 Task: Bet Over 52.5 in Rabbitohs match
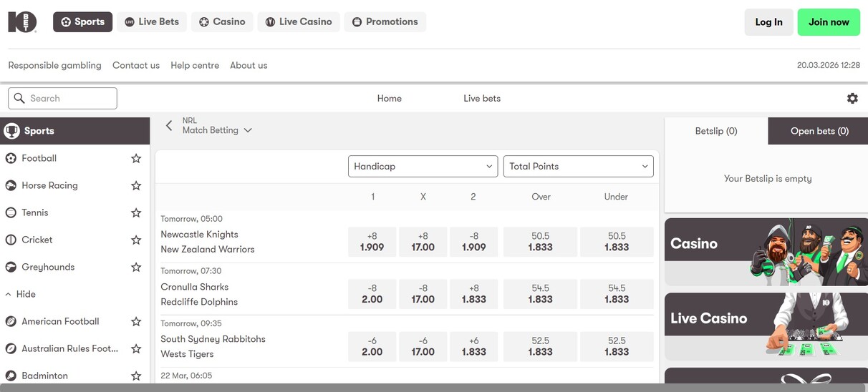[541, 346]
